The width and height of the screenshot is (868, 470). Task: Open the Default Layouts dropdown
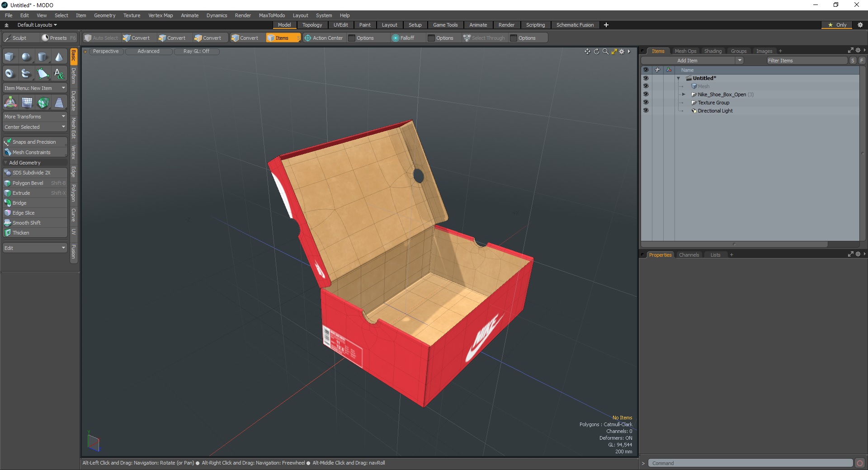[37, 25]
